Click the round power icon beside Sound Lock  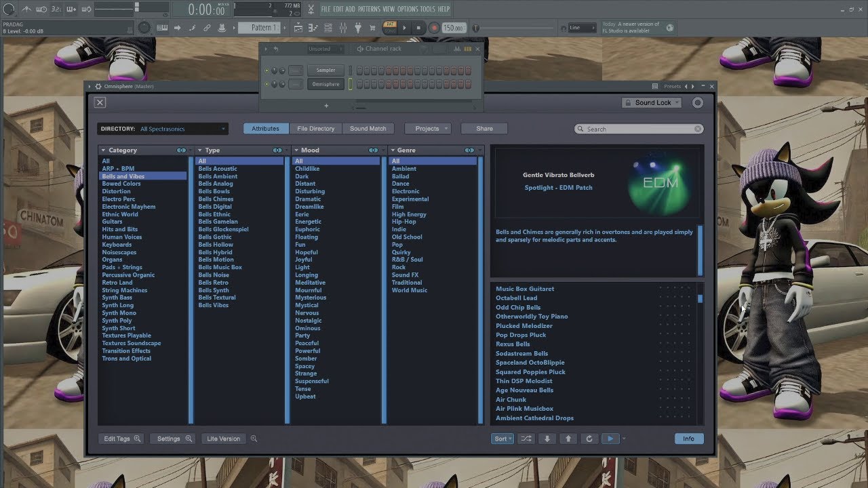698,103
